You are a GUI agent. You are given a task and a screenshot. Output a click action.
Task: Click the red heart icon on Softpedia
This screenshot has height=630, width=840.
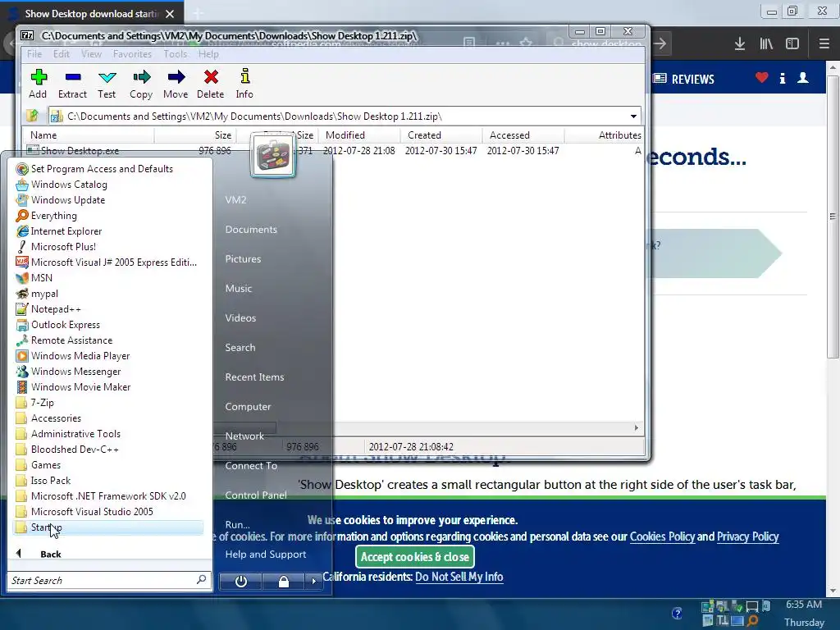(761, 78)
